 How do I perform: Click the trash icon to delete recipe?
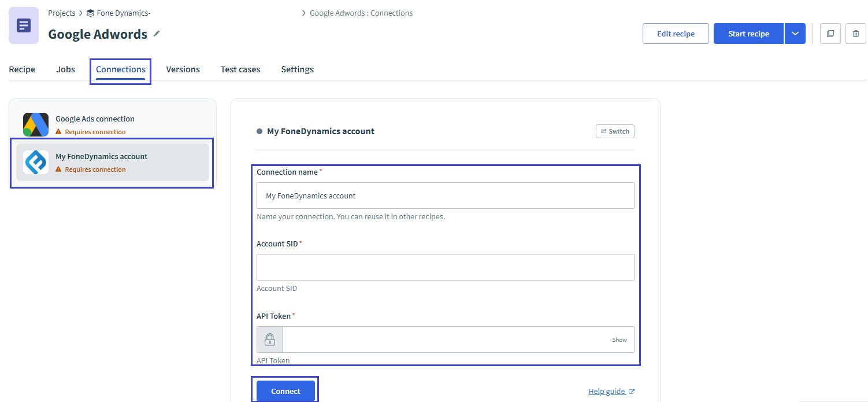pos(856,34)
